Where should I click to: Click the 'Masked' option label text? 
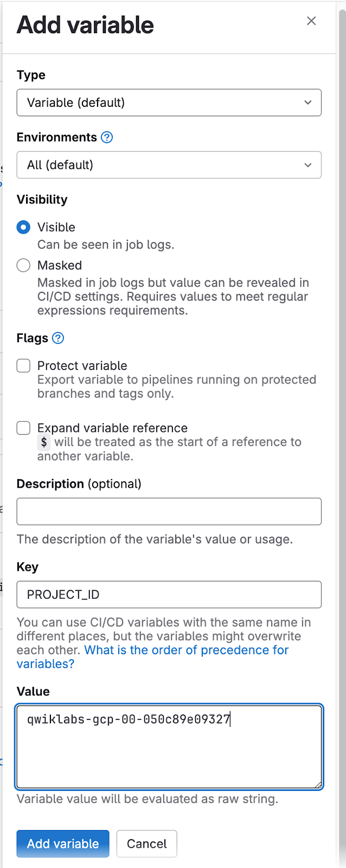point(60,265)
